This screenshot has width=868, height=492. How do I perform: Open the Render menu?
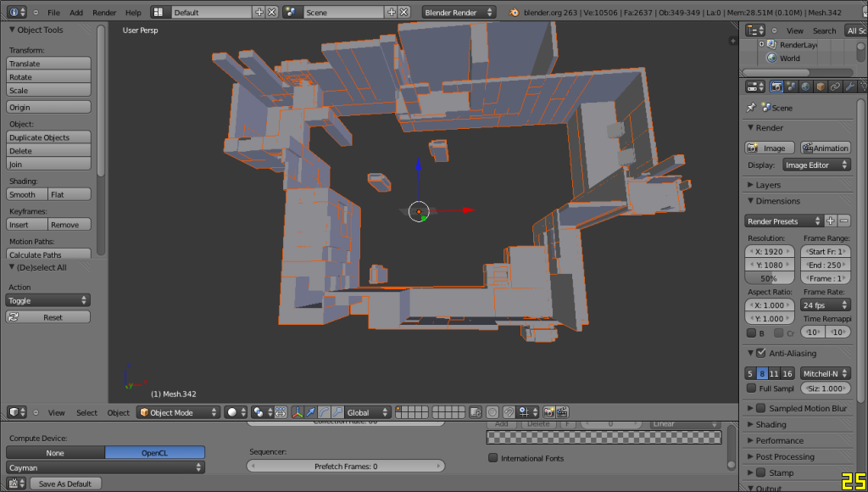(x=103, y=12)
